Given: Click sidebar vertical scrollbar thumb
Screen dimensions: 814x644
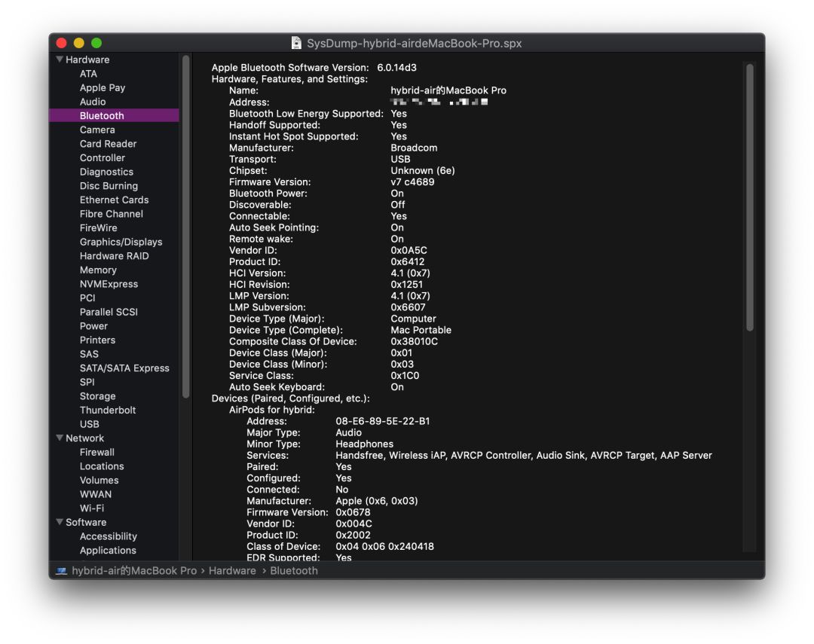Looking at the screenshot, I should [x=185, y=226].
